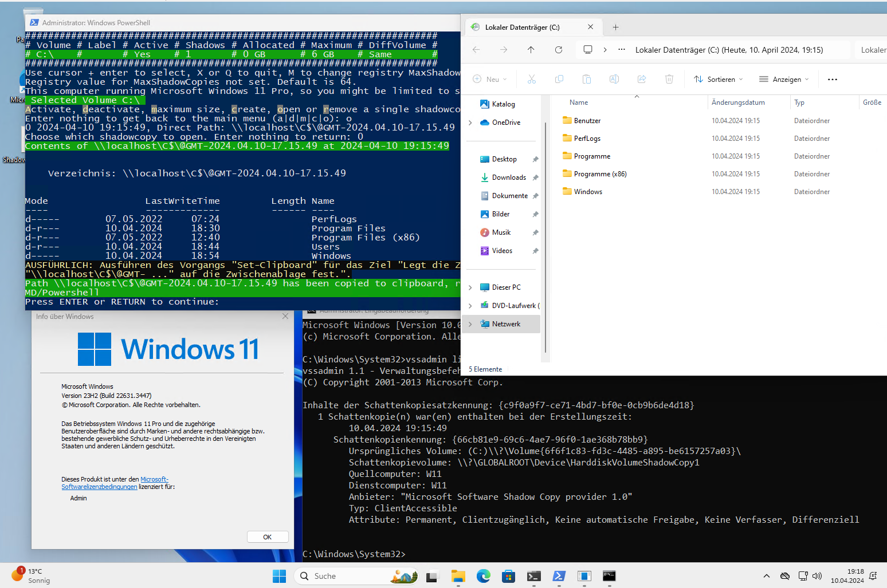Open the Anzeigen view dropdown

[x=784, y=79]
